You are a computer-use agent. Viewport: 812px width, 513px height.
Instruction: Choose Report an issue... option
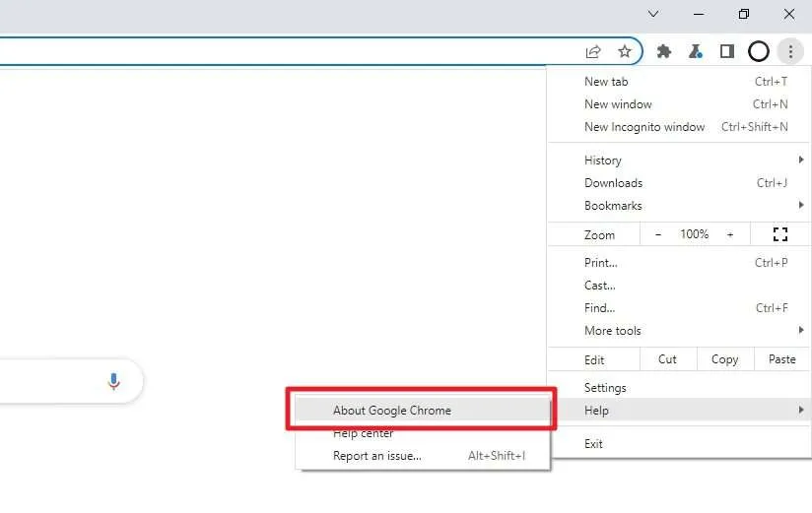[423, 456]
